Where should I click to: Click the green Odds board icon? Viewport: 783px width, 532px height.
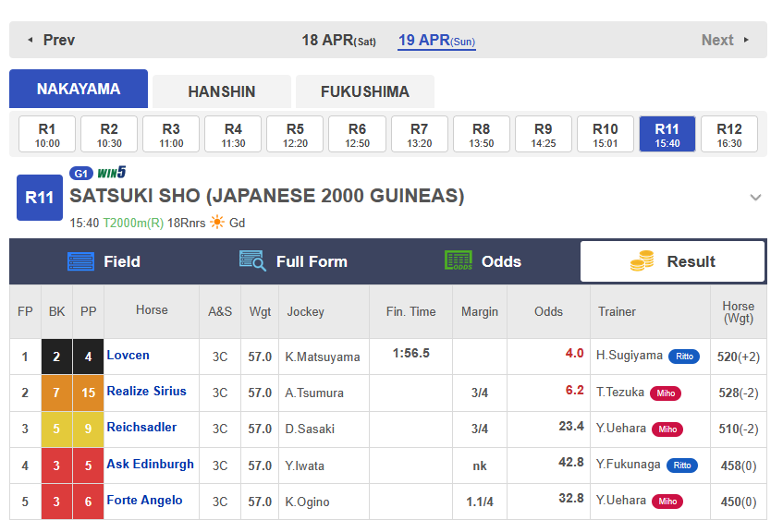tap(459, 260)
